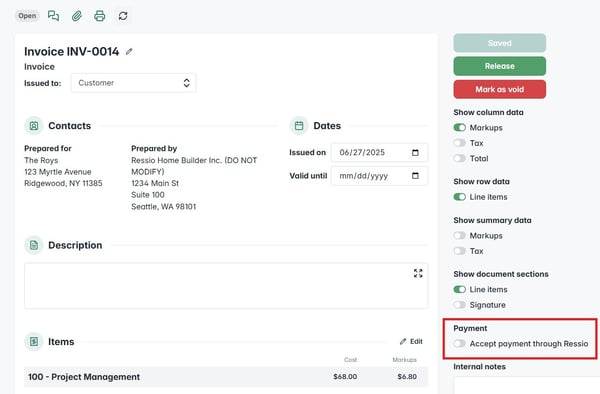
Task: Enable Tax under Show column data
Action: (460, 143)
